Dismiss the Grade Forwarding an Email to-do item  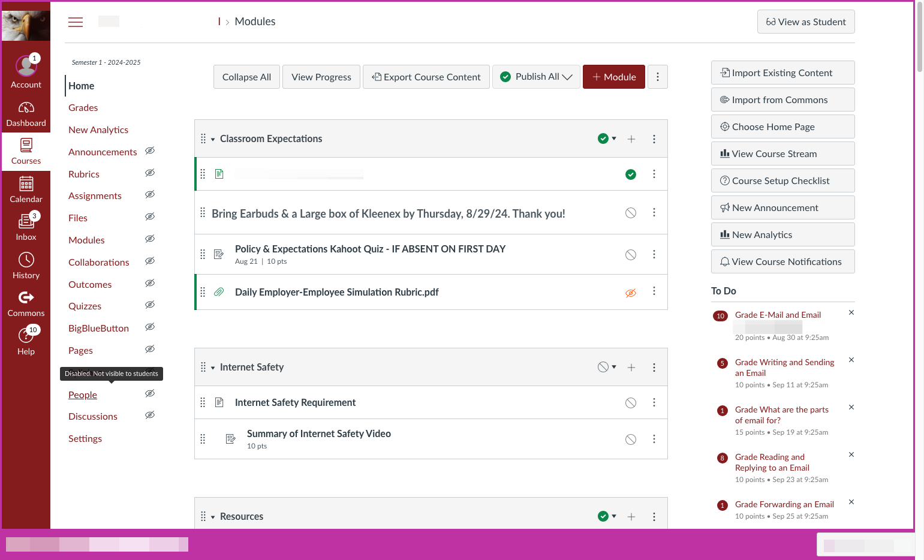click(x=851, y=502)
